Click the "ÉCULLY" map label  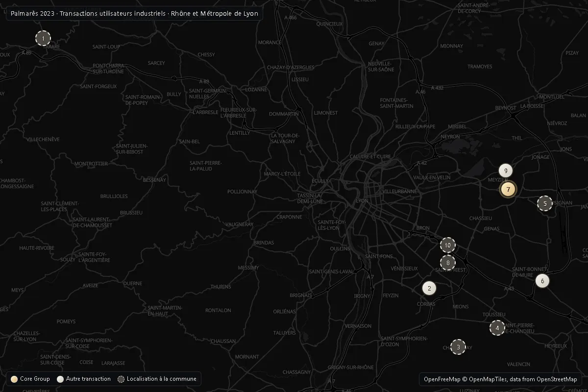[x=320, y=181]
